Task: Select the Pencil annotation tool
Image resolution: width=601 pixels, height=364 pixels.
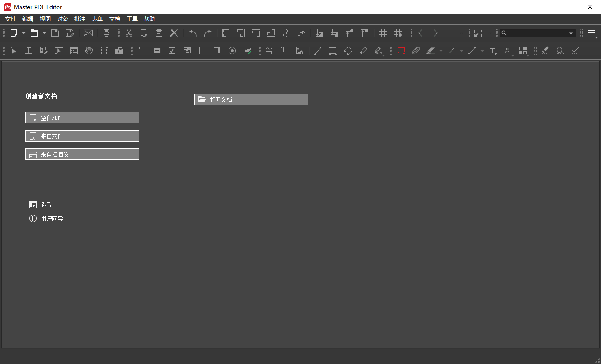Action: tap(363, 51)
